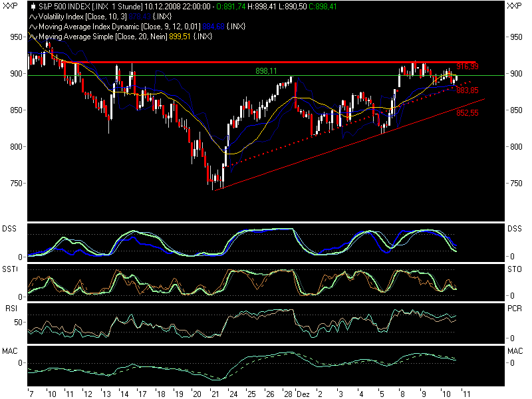
Task: Click the low value L:890,50
Action: pos(292,7)
